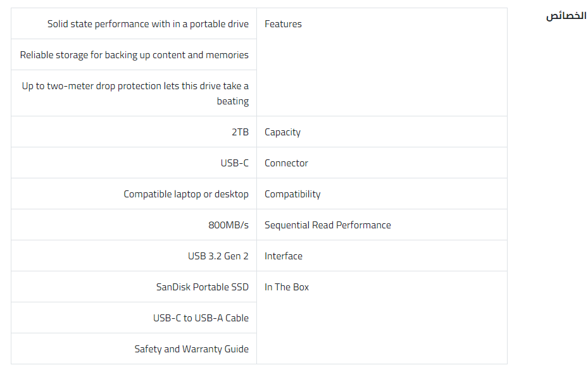588x377 pixels.
Task: Select the 2TB capacity value
Action: coord(240,132)
